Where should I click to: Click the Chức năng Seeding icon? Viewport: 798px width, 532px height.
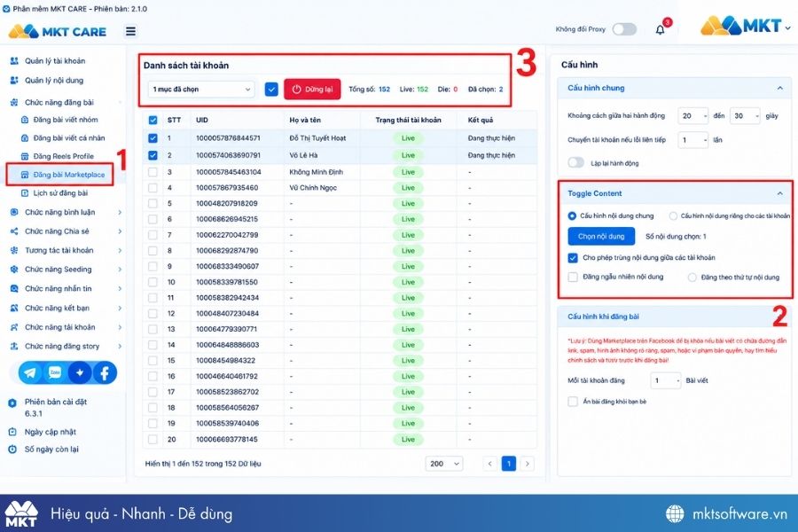point(14,270)
